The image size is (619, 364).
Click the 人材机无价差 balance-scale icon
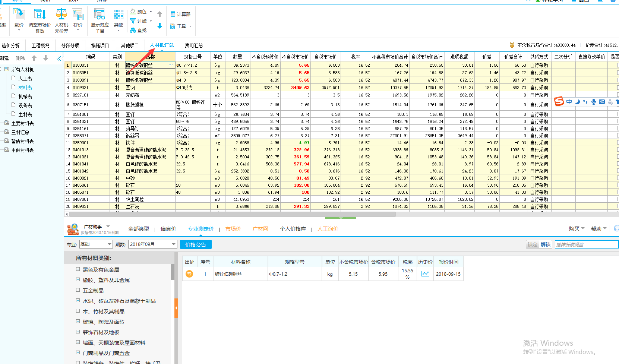pyautogui.click(x=61, y=15)
